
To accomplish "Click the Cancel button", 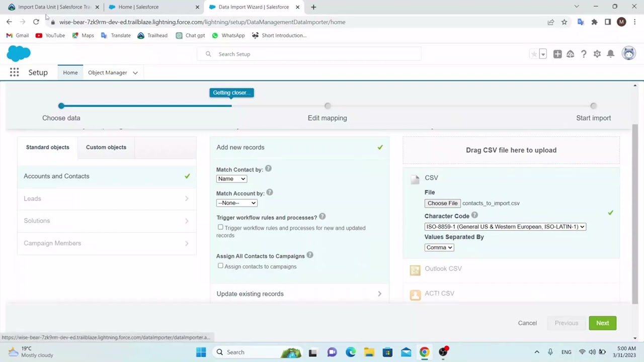I will point(527,323).
